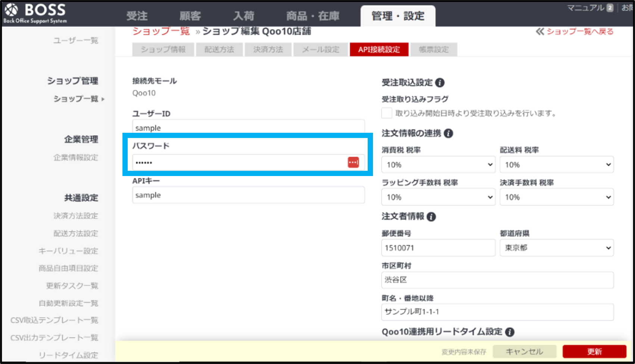Open the 都道府県 dropdown showing 東京都
Image resolution: width=635 pixels, height=364 pixels.
pyautogui.click(x=557, y=248)
